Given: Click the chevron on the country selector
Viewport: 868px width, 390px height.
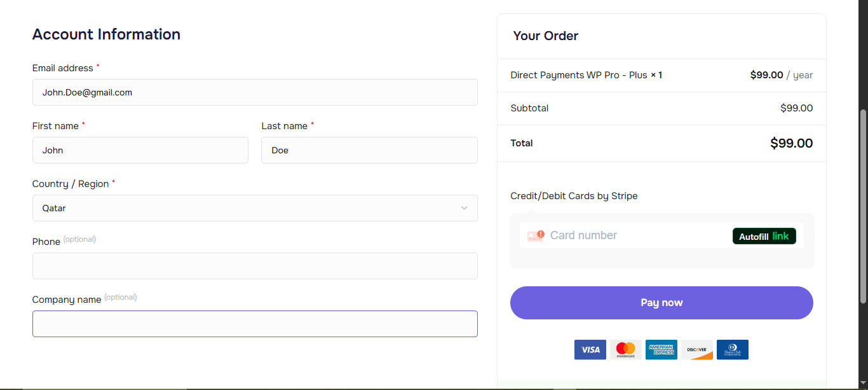Looking at the screenshot, I should [x=464, y=208].
